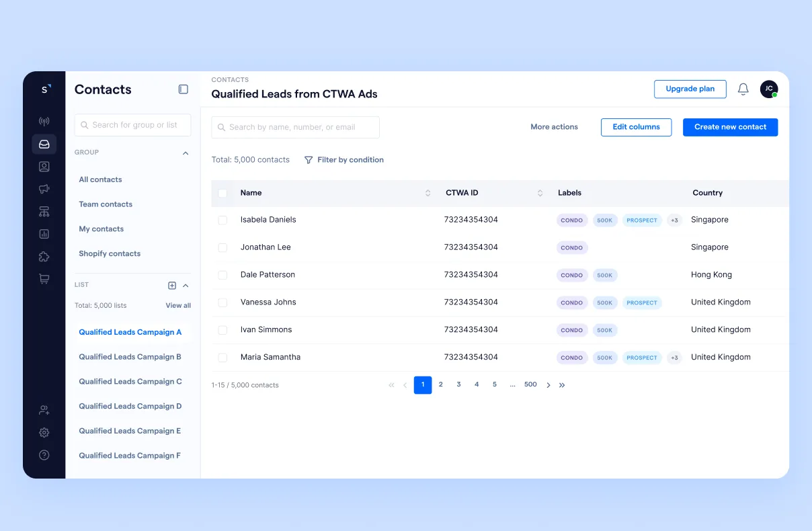The width and height of the screenshot is (812, 531).
Task: Open Qualified Leads Campaign B list
Action: [130, 357]
